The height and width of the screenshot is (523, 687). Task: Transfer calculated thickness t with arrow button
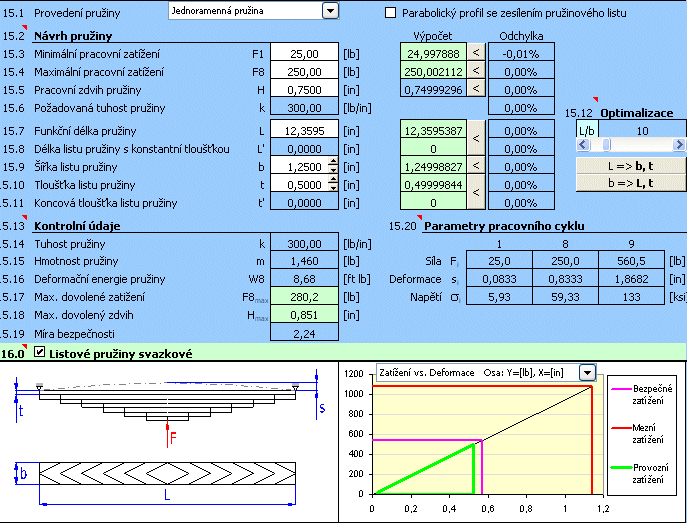pos(476,192)
